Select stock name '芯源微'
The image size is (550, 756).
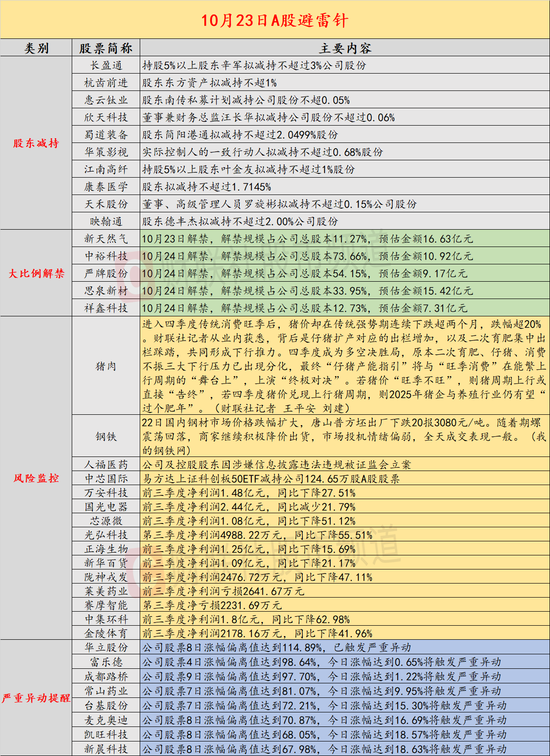coord(106,521)
